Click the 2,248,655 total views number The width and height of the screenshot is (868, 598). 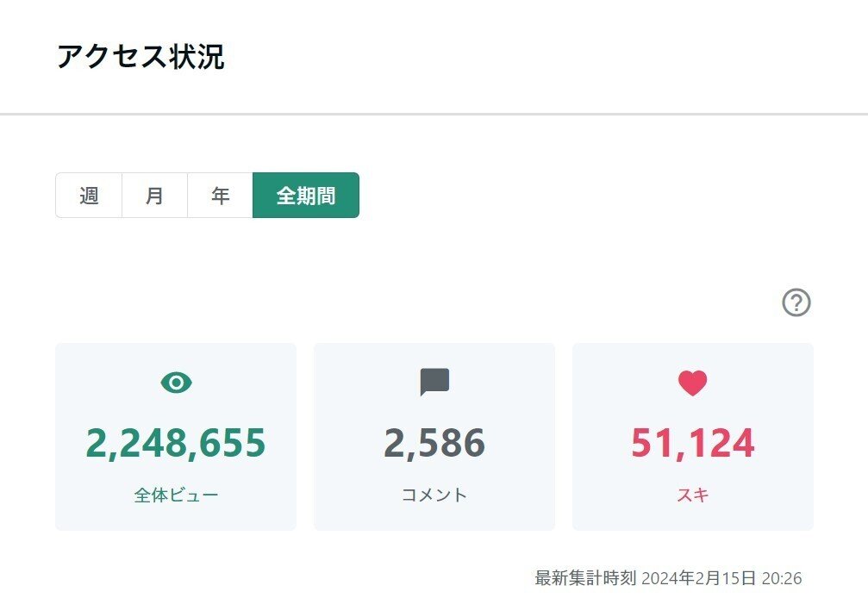click(176, 444)
